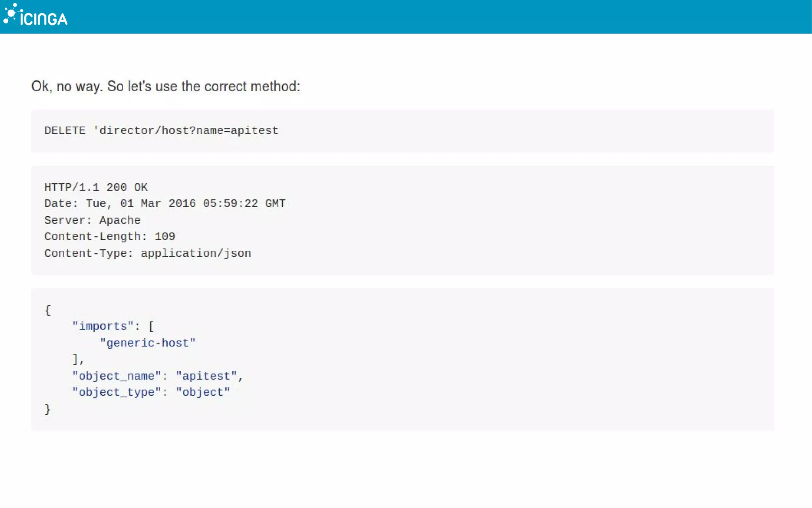812x508 pixels.
Task: Click the blue header bar area
Action: [x=436, y=17]
